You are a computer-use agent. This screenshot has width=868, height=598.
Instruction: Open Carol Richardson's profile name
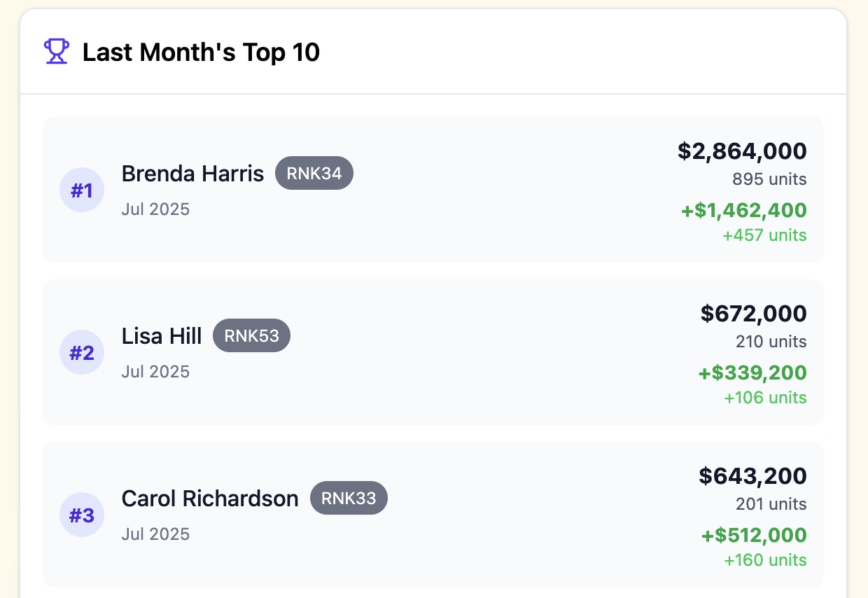pos(210,499)
